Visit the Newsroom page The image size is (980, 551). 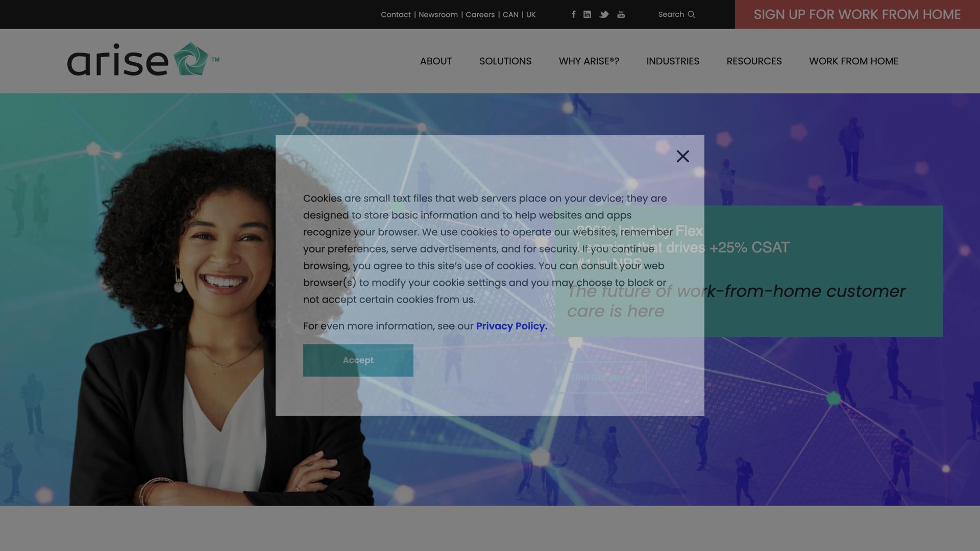pos(437,14)
